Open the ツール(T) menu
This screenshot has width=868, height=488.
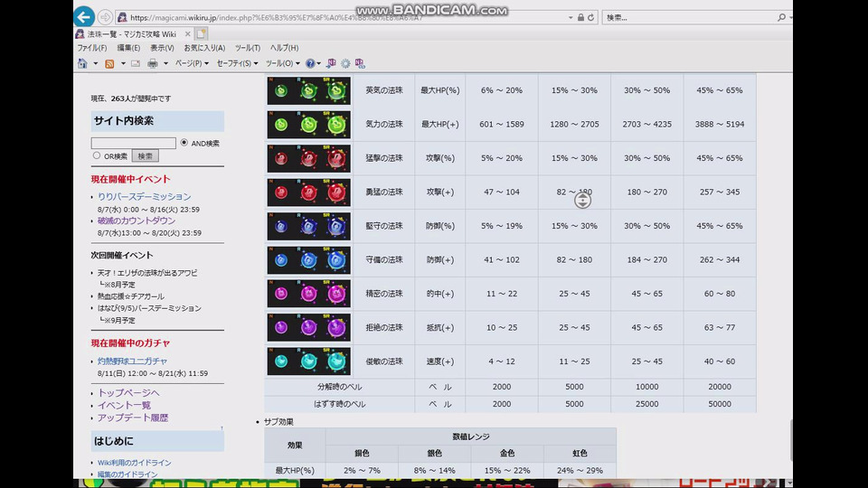tap(248, 48)
